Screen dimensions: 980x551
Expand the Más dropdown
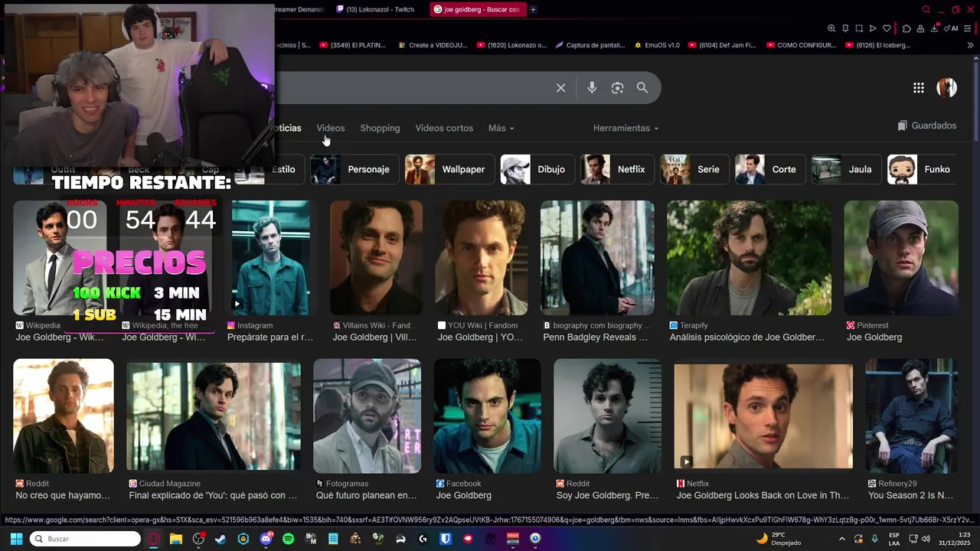501,128
